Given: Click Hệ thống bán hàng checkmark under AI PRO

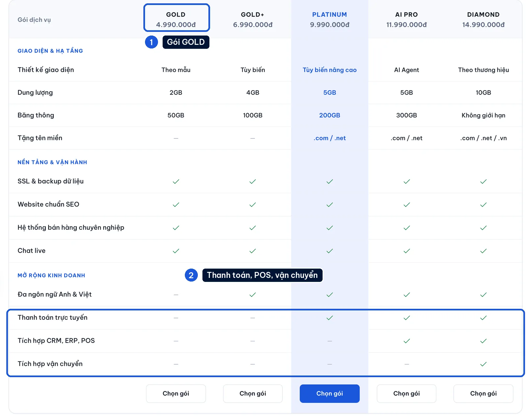Looking at the screenshot, I should click(407, 228).
